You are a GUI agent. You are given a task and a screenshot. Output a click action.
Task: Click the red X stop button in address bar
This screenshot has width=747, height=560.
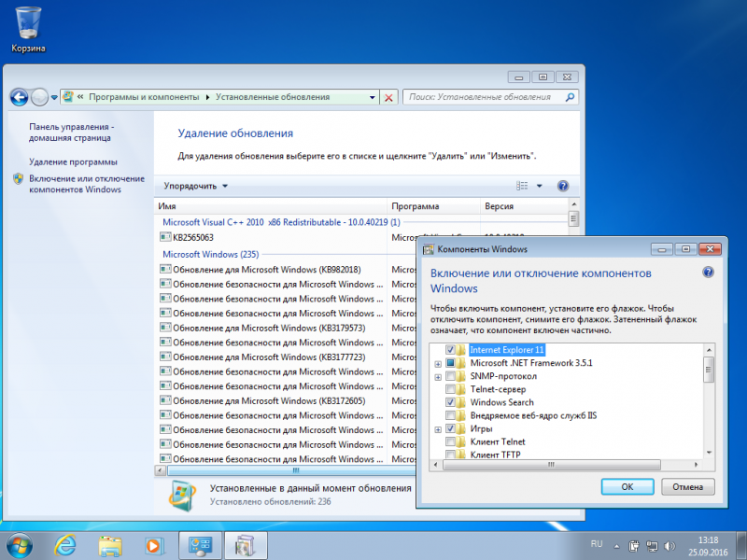388,98
